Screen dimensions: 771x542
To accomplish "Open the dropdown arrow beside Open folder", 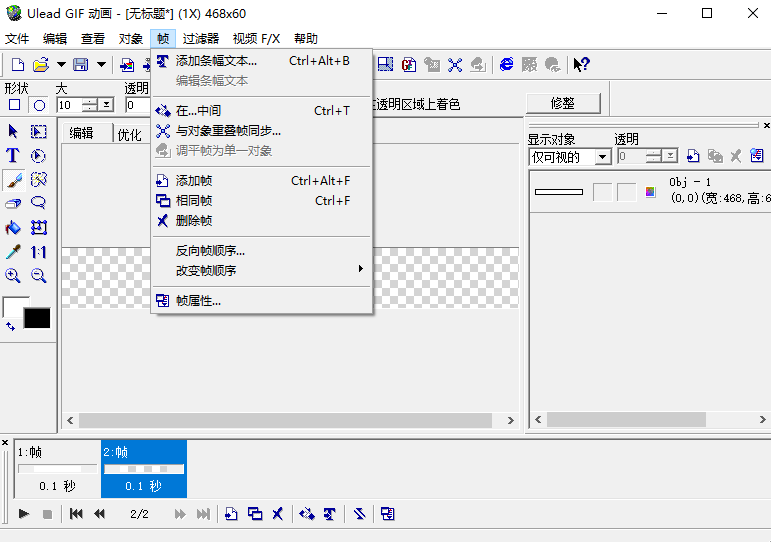I will 61,65.
